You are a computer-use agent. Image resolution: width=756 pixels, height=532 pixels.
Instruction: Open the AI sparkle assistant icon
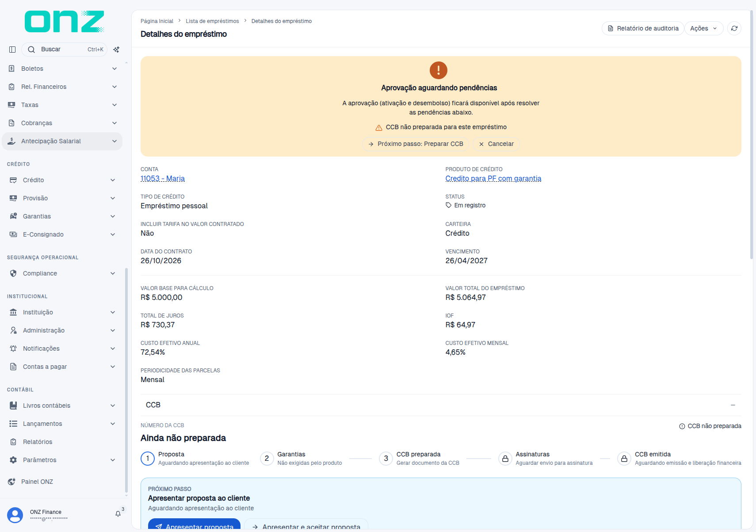pos(116,50)
